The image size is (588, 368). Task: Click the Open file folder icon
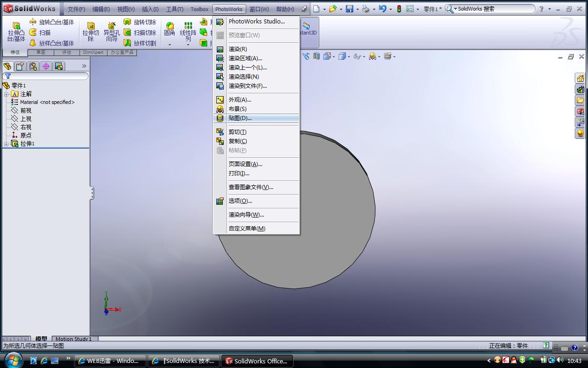333,9
